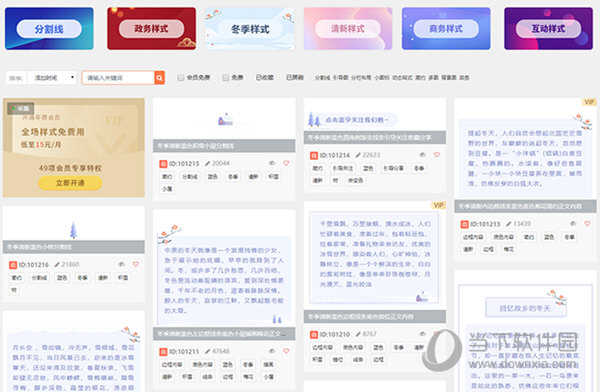The width and height of the screenshot is (600, 392).
Task: Click the pencil icon next to 22633
Action: [x=358, y=155]
